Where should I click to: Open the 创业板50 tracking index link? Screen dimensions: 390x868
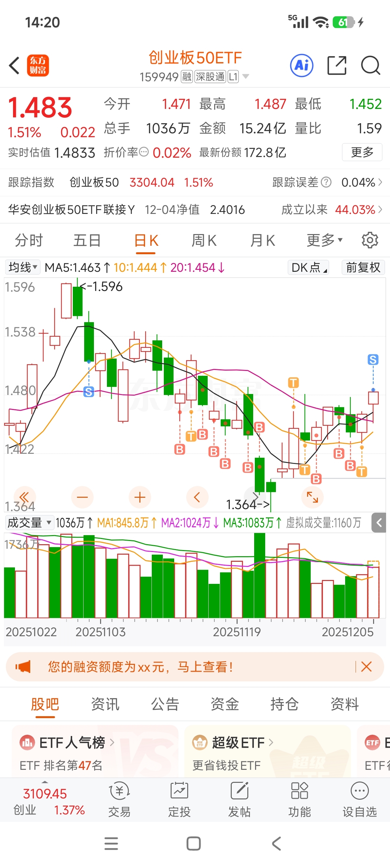click(94, 182)
